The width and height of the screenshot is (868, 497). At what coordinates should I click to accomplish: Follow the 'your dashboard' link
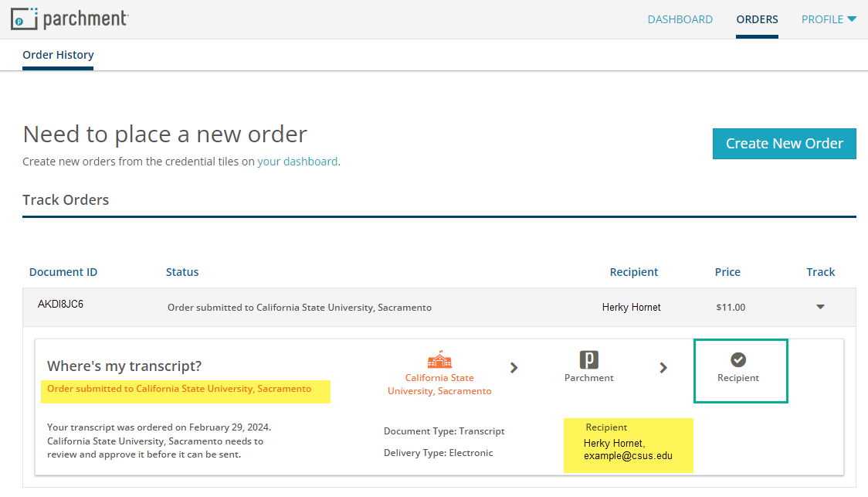297,162
